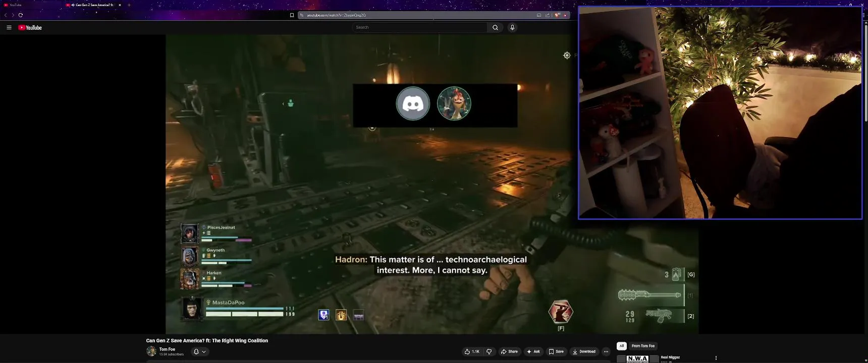Click the red ability icon above [F]
This screenshot has width=868, height=363.
coord(561,312)
